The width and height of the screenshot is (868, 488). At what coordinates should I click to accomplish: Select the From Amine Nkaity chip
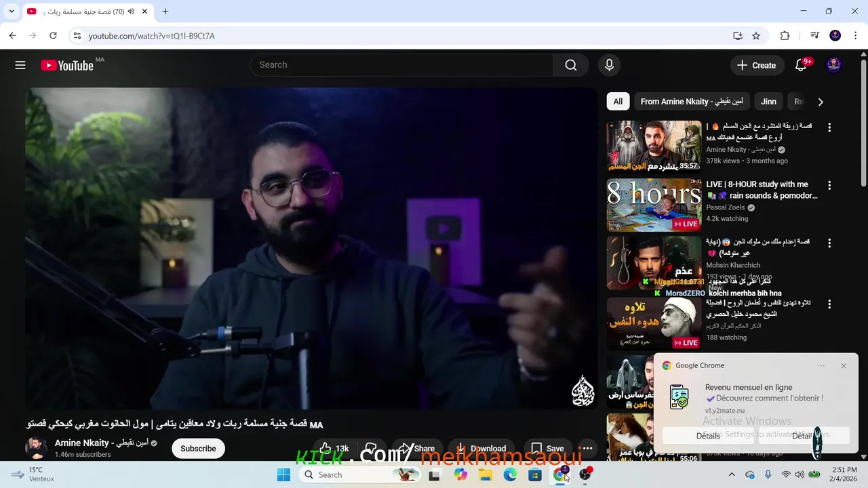pyautogui.click(x=692, y=102)
